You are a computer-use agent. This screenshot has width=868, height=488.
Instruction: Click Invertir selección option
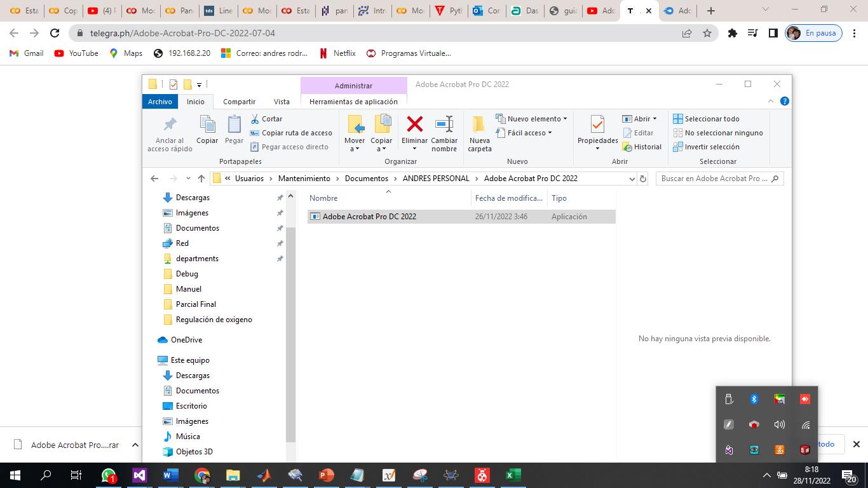712,147
